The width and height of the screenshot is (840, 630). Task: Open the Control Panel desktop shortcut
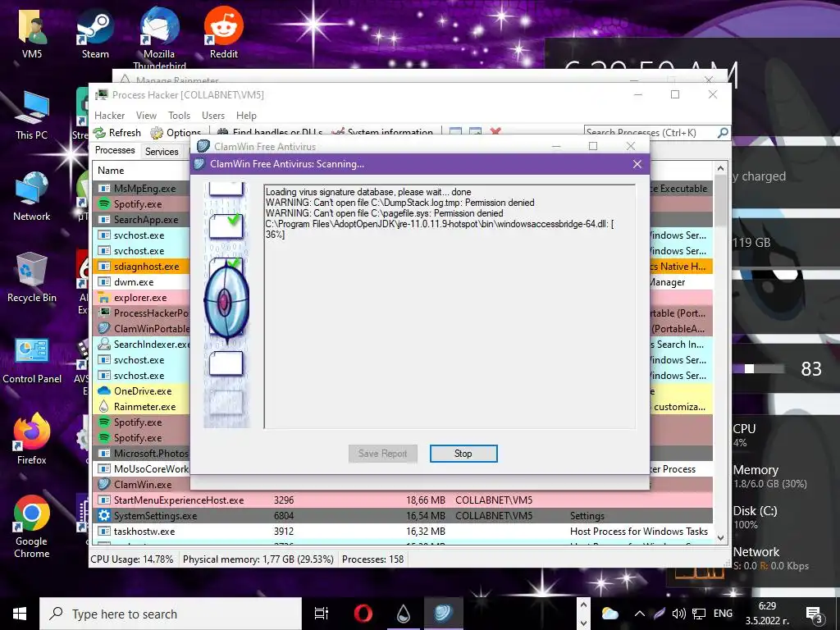point(32,361)
